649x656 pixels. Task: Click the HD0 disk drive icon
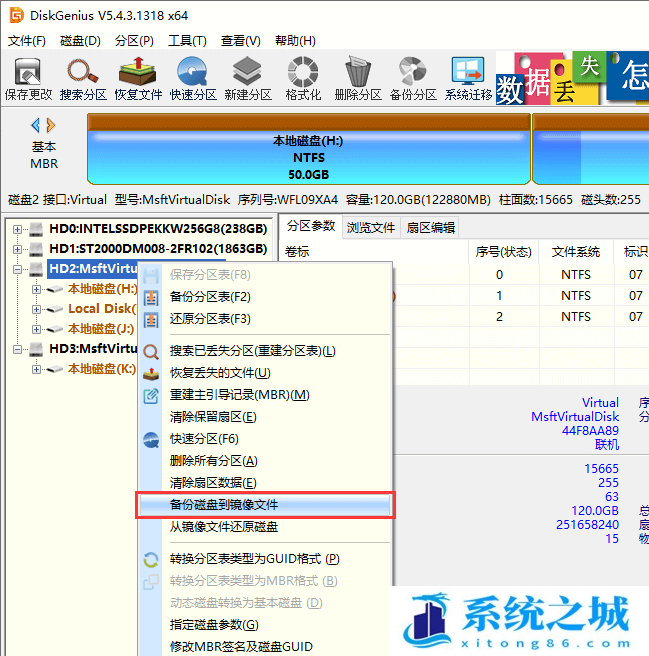36,229
